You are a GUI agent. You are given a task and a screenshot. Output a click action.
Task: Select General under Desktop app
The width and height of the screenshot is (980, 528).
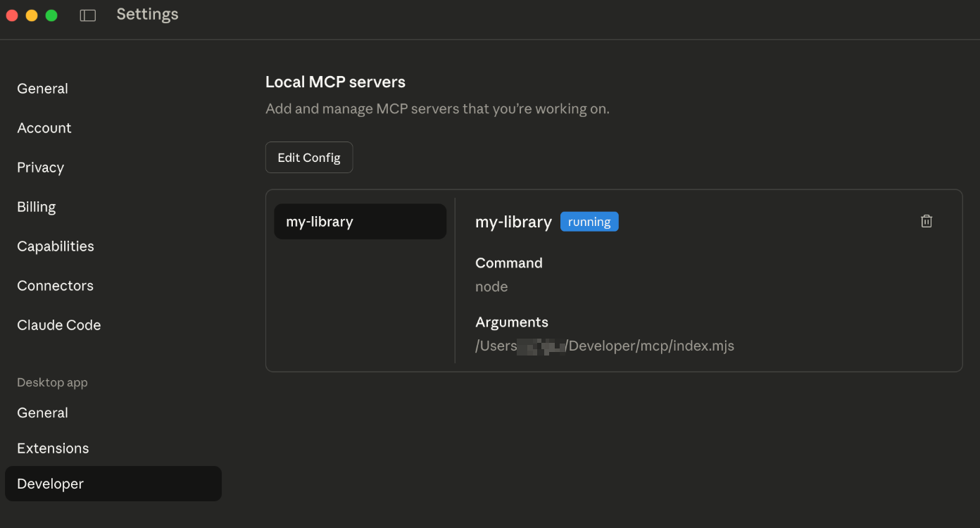tap(42, 413)
